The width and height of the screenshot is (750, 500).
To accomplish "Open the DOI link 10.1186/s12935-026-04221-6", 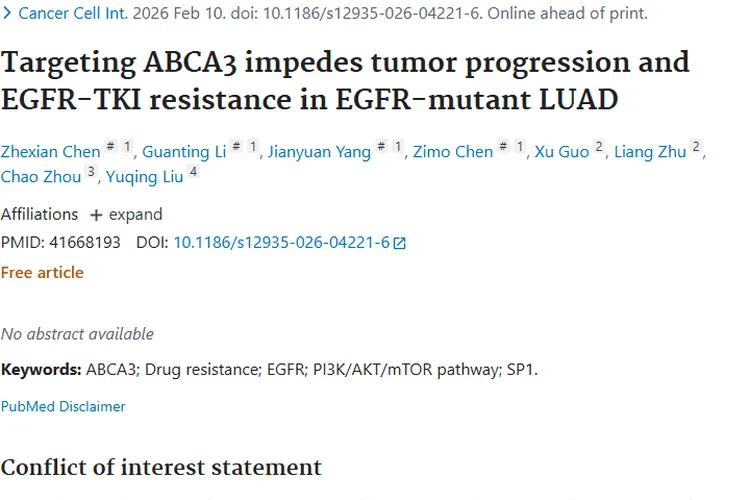I will coord(281,243).
